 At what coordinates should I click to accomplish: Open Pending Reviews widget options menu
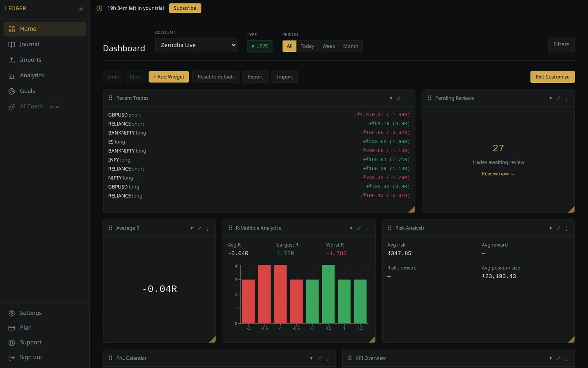click(566, 99)
